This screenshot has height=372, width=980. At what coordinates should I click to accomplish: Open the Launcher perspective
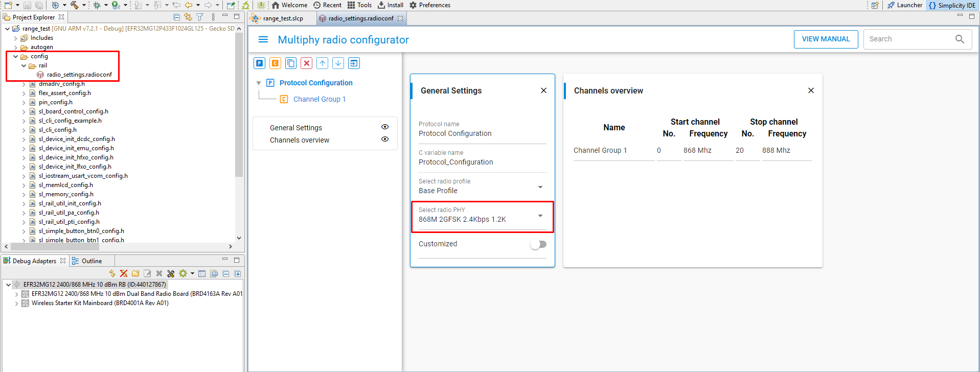[x=905, y=5]
